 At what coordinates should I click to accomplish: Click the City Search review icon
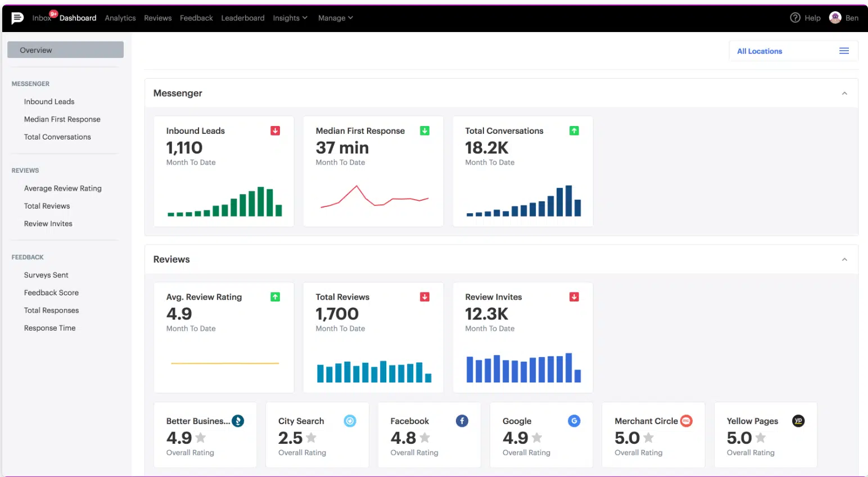(x=350, y=420)
